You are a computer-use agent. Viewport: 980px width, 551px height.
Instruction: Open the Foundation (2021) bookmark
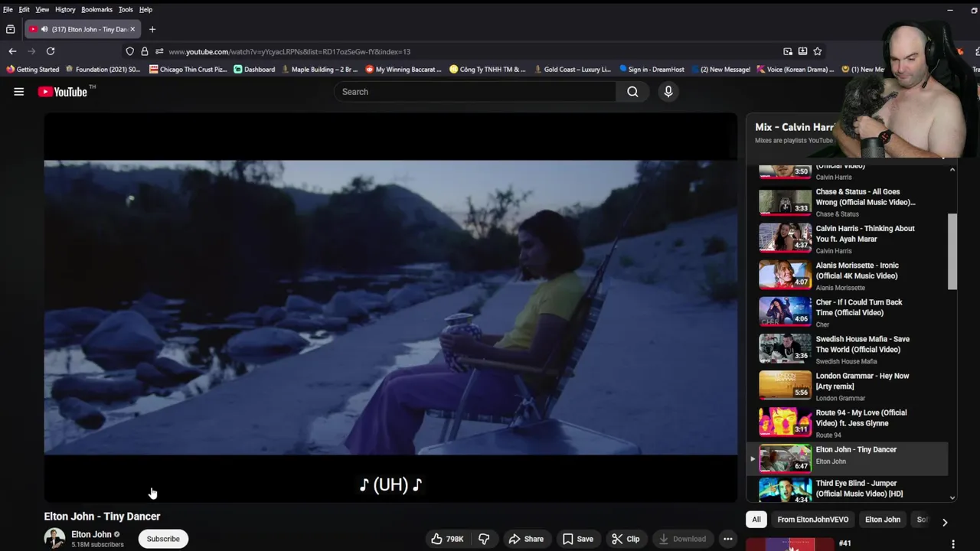click(103, 69)
